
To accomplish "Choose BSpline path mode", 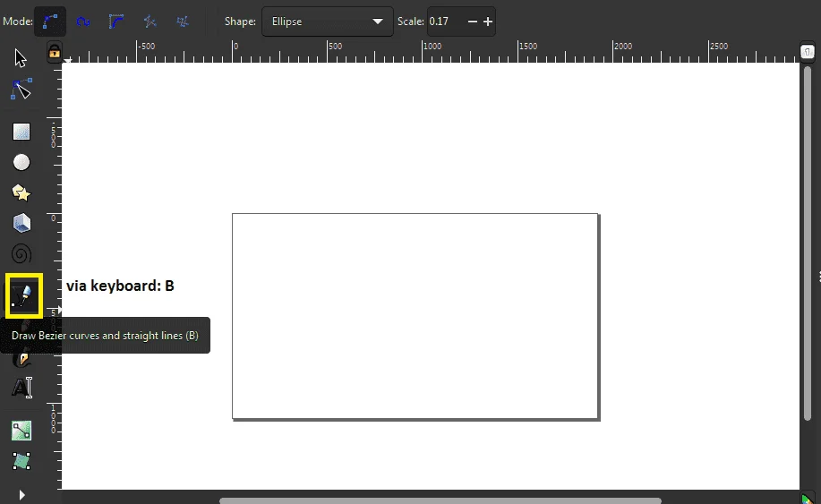I will pyautogui.click(x=116, y=21).
